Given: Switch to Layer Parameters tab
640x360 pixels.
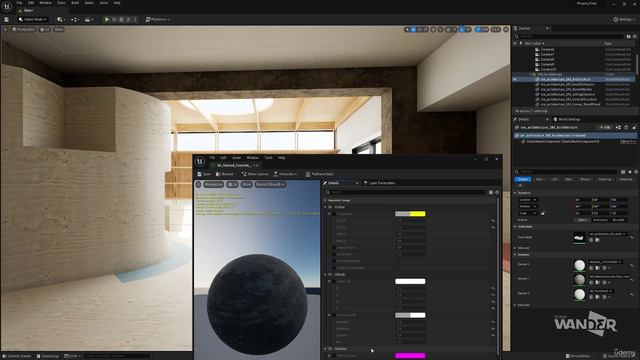Looking at the screenshot, I should click(379, 183).
